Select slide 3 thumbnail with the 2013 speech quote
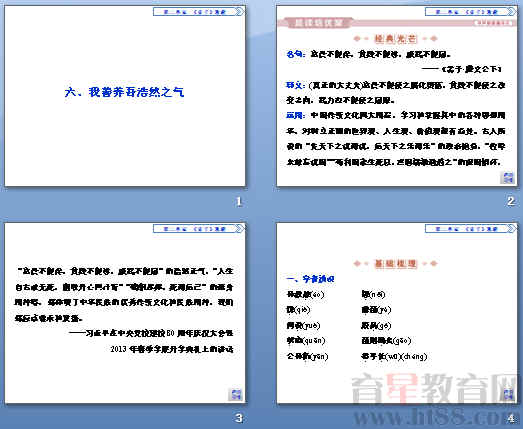523x429 pixels. (125, 313)
